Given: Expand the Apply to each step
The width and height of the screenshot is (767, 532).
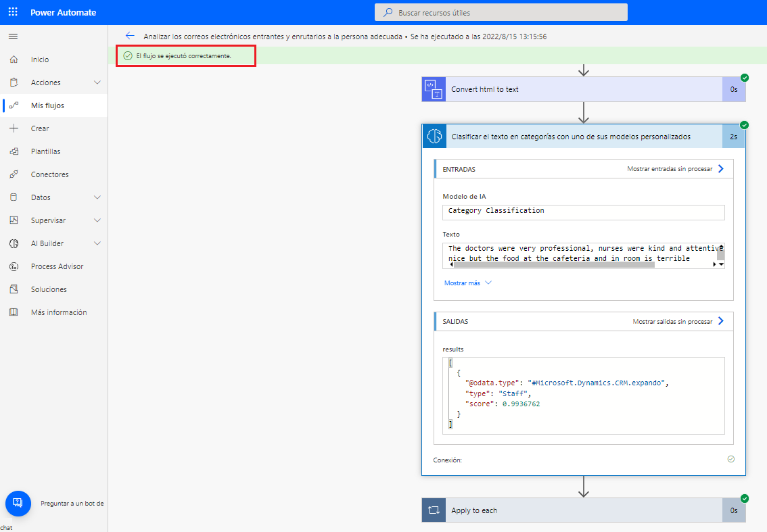Looking at the screenshot, I should coord(584,510).
